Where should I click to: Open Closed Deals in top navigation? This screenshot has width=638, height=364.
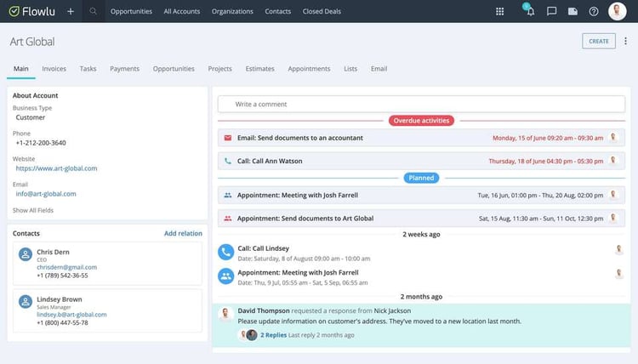tap(322, 11)
